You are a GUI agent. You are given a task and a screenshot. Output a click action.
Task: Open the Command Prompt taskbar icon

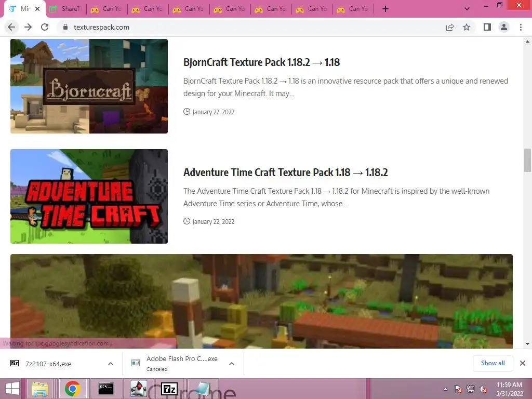pyautogui.click(x=106, y=389)
